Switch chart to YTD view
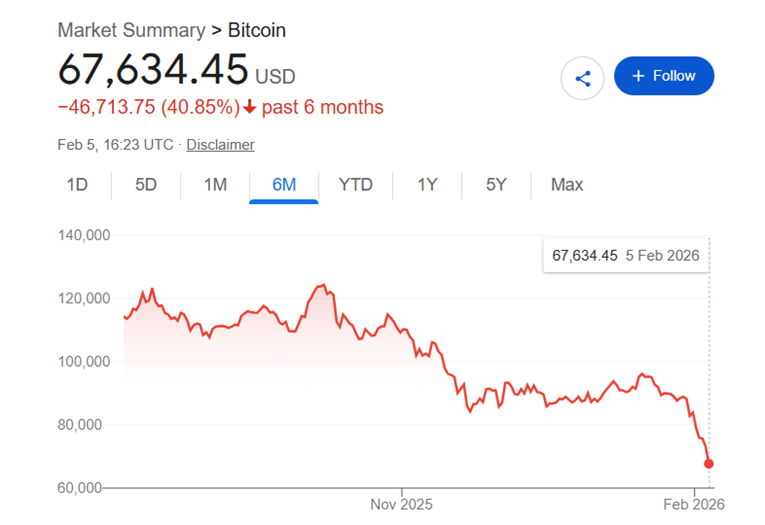The image size is (765, 525). [x=355, y=185]
